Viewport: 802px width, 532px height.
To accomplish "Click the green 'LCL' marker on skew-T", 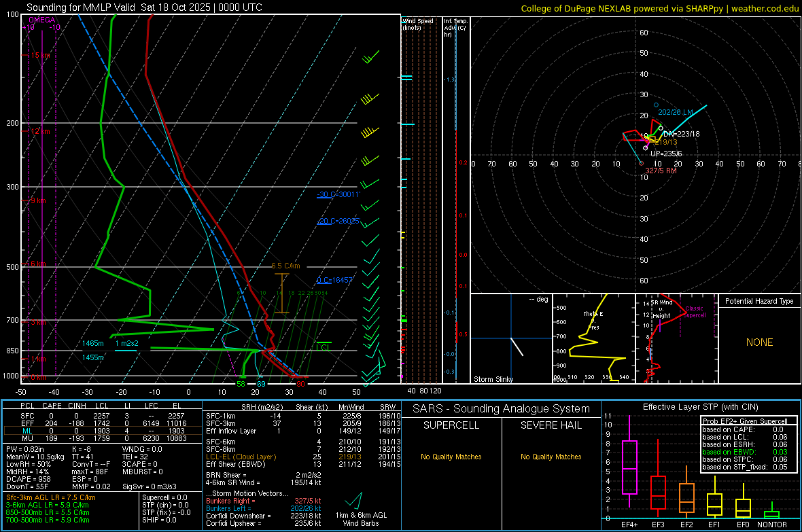I will 324,347.
